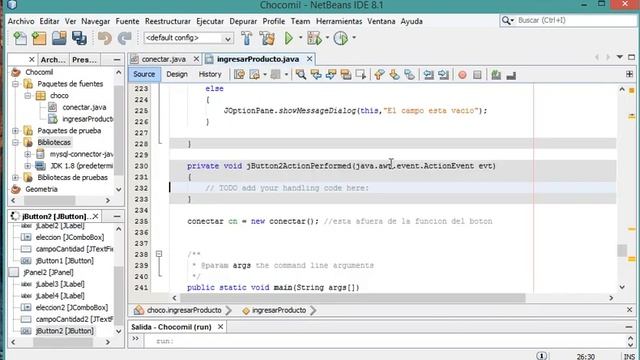Screen dimensions: 640x360
Task: Click the Find Selection magnifier icon in editor toolbar
Action: 301,74
